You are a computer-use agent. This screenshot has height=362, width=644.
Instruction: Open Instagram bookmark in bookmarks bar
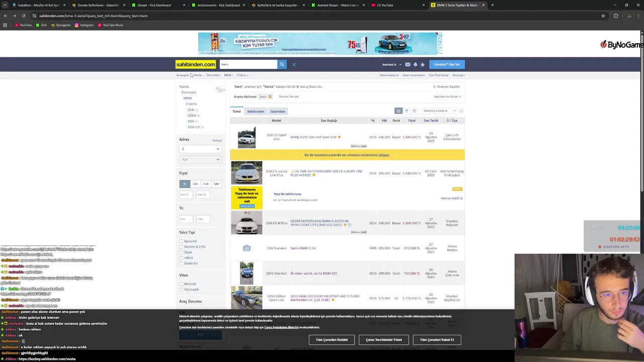84,25
